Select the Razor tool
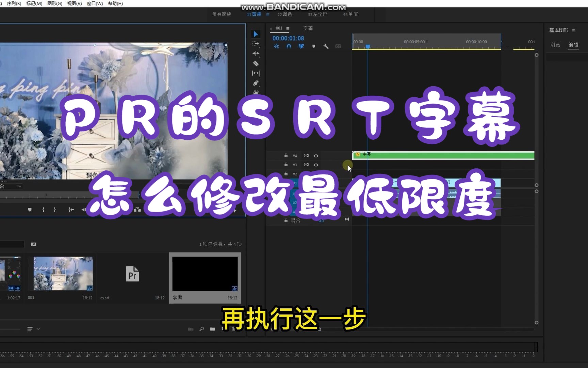The image size is (588, 368). click(x=256, y=63)
